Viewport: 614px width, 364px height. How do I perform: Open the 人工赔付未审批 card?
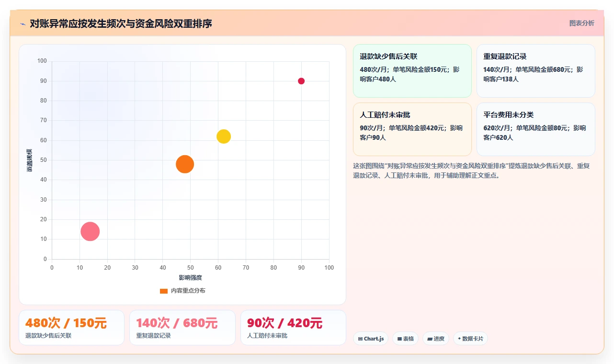(x=412, y=129)
